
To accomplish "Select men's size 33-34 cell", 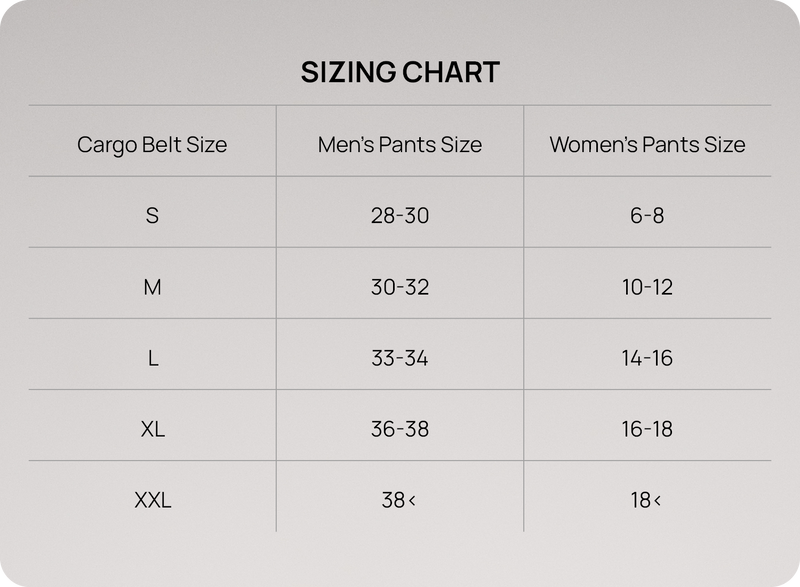I will (400, 358).
